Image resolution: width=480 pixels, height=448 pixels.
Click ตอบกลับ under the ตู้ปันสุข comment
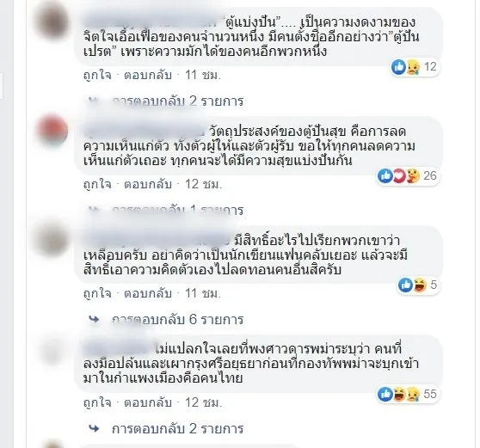[148, 185]
